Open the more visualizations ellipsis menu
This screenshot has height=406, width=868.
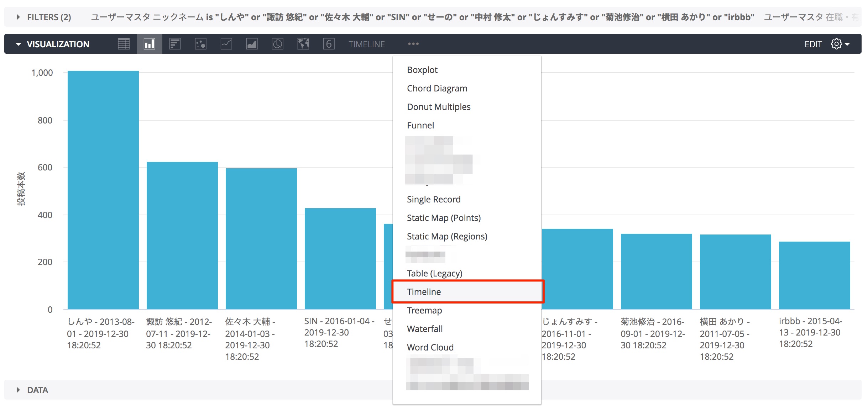coord(413,44)
